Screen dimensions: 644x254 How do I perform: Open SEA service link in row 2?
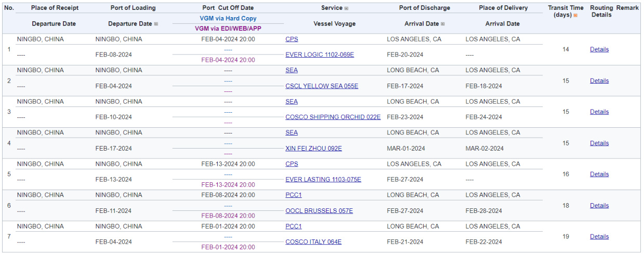pyautogui.click(x=292, y=71)
